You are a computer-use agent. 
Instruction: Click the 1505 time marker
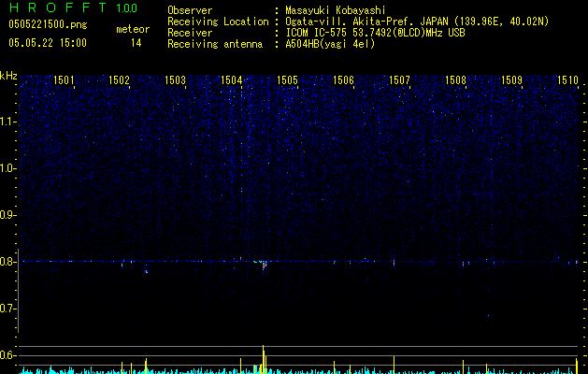(288, 80)
